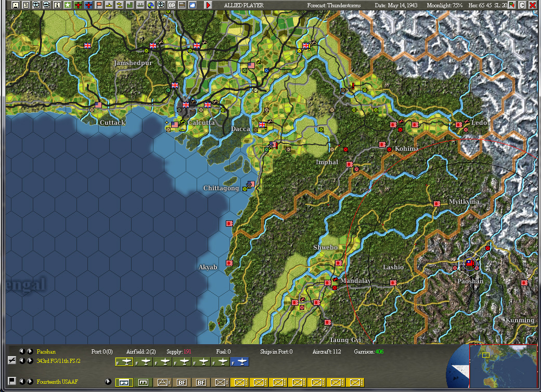Click the 'Date: May 14, 1943' text
This screenshot has width=541, height=392.
coord(396,5)
